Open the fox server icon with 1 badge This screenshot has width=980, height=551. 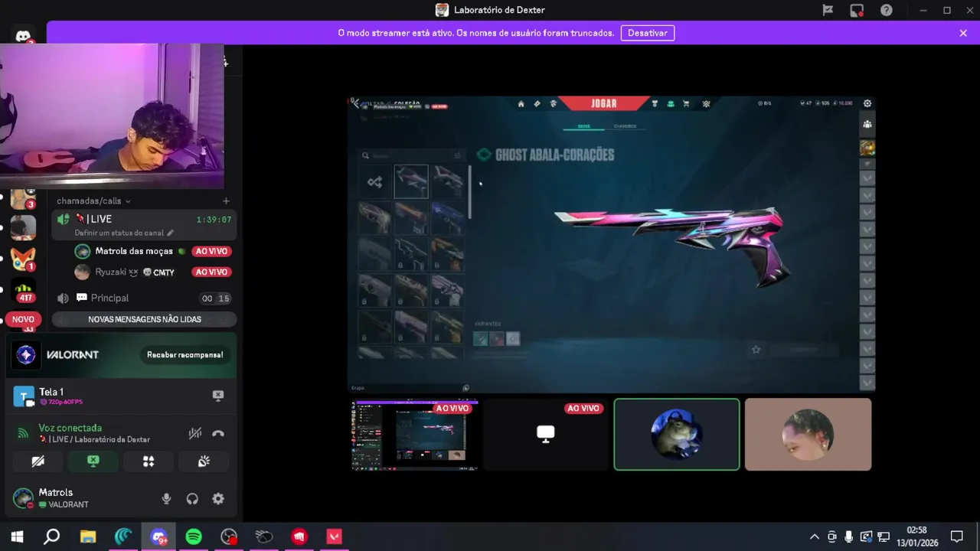click(x=23, y=259)
